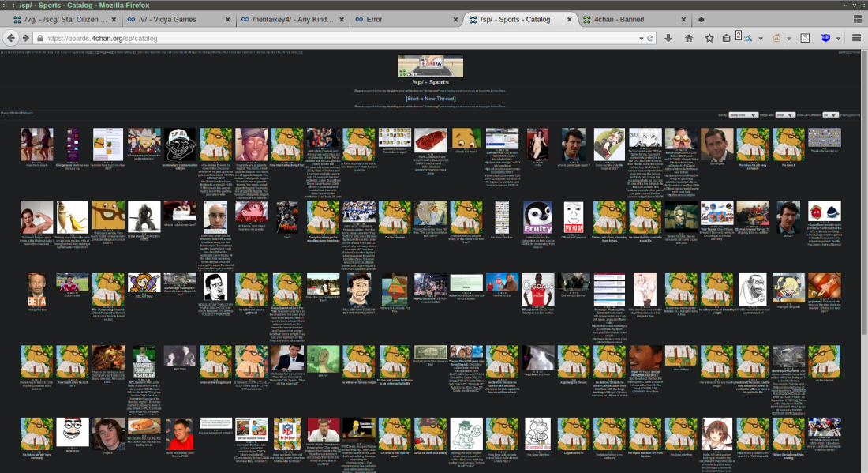Click the reload page icon
868x473 pixels.
pyautogui.click(x=649, y=37)
